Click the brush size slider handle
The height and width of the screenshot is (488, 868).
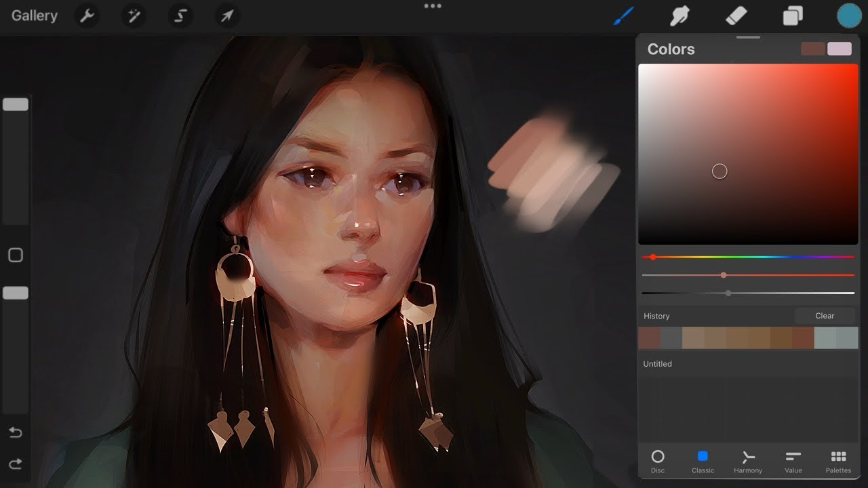pyautogui.click(x=16, y=104)
